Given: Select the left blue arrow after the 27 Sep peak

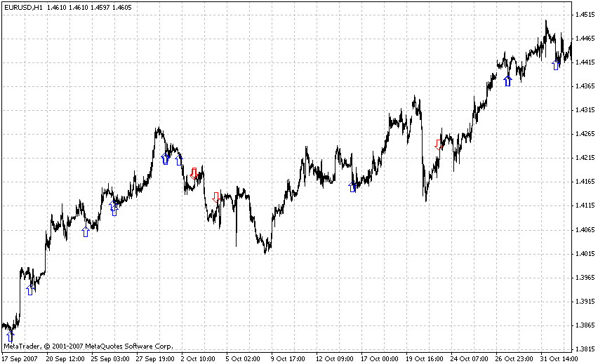Looking at the screenshot, I should [165, 159].
